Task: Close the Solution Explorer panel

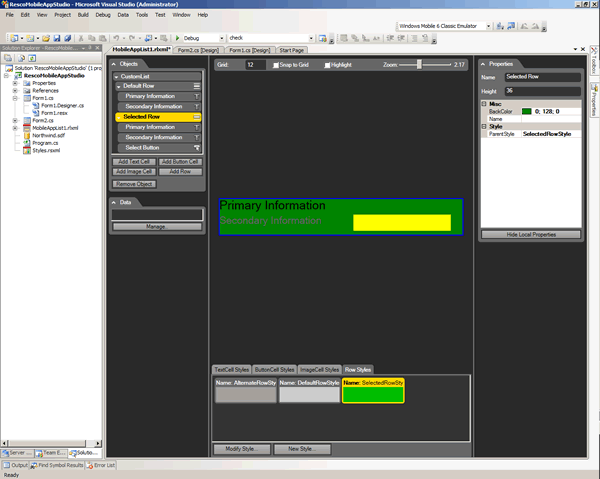Action: [x=98, y=48]
